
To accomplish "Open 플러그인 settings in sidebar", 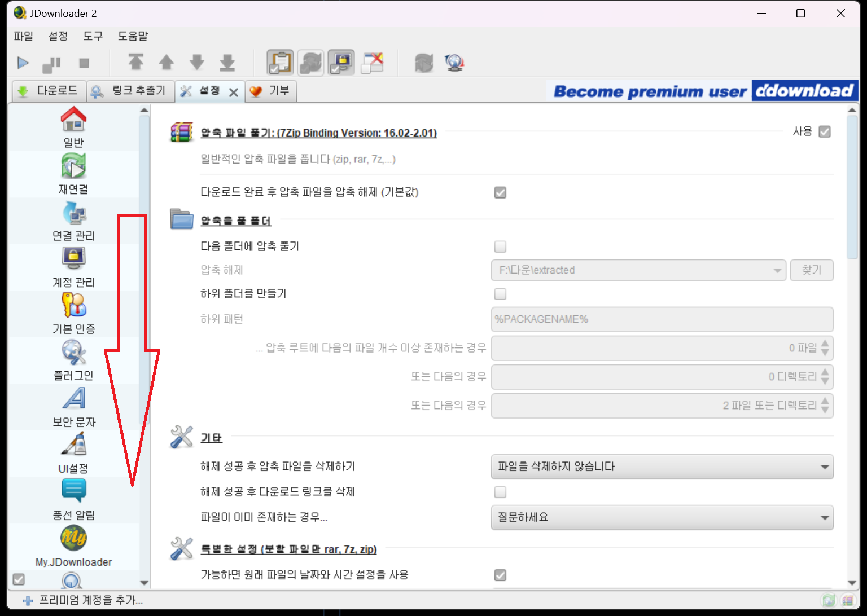I will pos(73,361).
